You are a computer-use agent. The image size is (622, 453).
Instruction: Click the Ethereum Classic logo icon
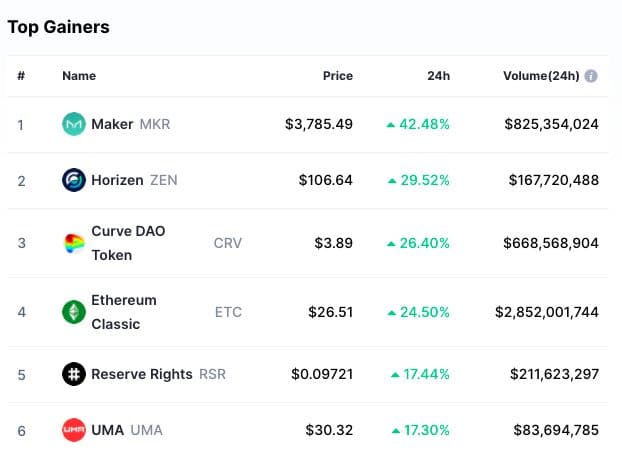(x=74, y=312)
